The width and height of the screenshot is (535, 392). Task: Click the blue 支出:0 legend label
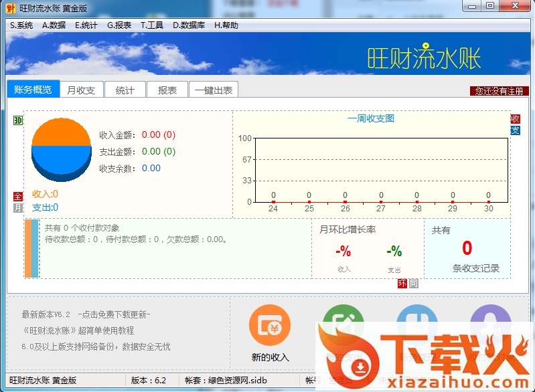45,207
